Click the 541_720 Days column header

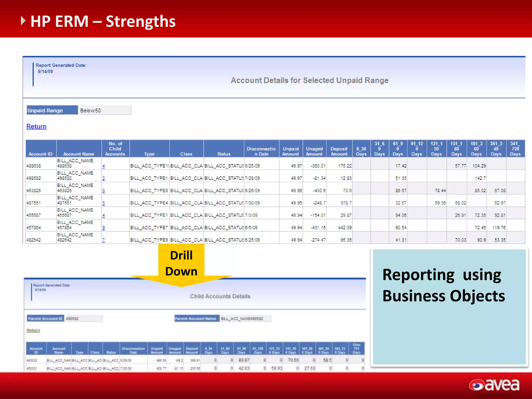pyautogui.click(x=515, y=149)
